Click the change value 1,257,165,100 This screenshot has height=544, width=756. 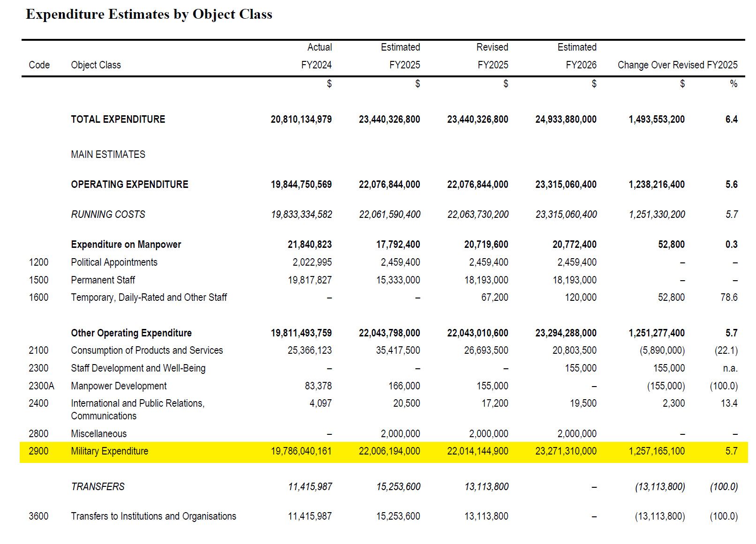click(x=657, y=451)
